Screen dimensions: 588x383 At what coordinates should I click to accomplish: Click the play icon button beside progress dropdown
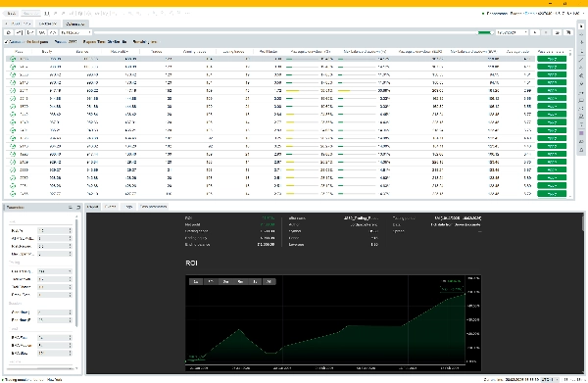535,32
